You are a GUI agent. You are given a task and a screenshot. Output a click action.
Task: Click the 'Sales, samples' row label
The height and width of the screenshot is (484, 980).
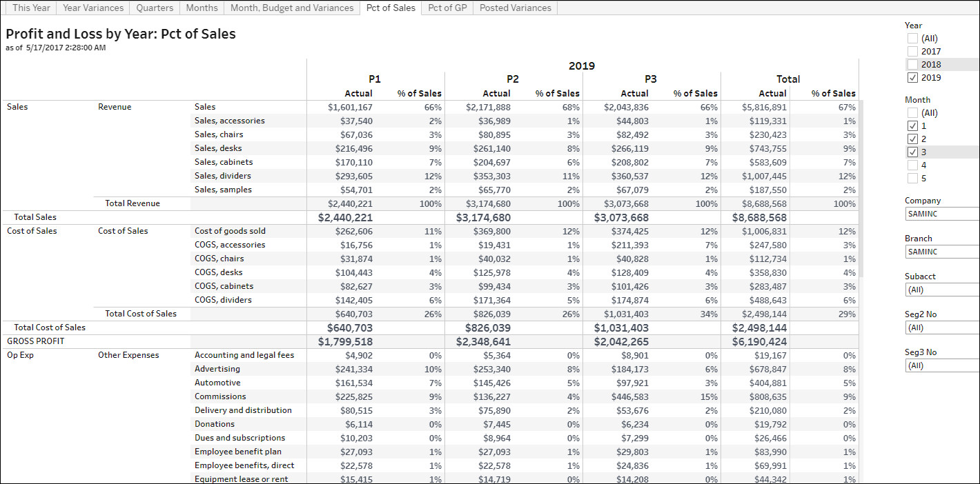[223, 190]
